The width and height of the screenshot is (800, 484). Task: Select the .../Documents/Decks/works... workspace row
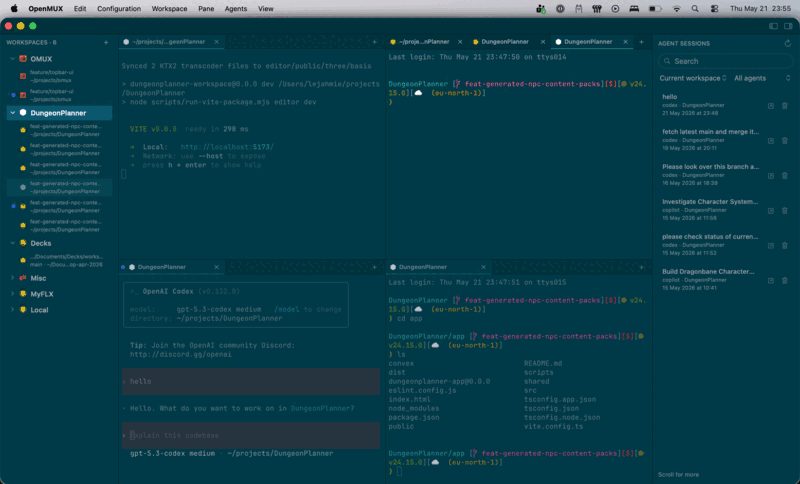click(60, 260)
